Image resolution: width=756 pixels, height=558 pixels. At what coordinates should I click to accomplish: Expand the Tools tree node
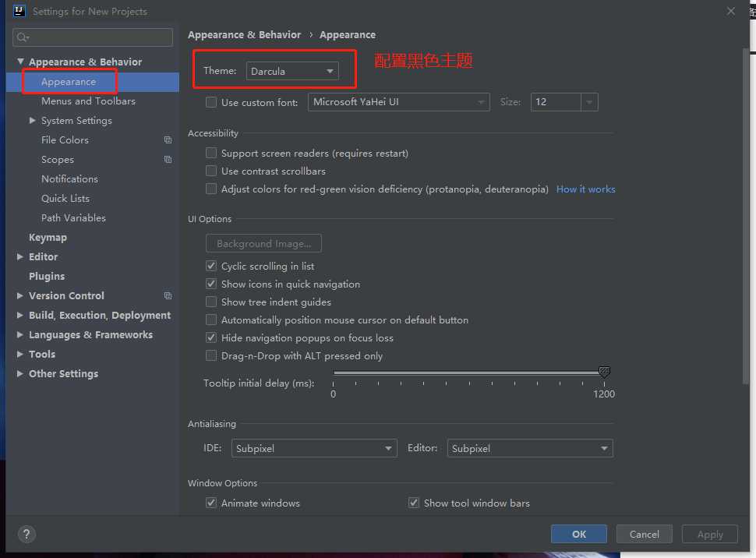tap(19, 354)
